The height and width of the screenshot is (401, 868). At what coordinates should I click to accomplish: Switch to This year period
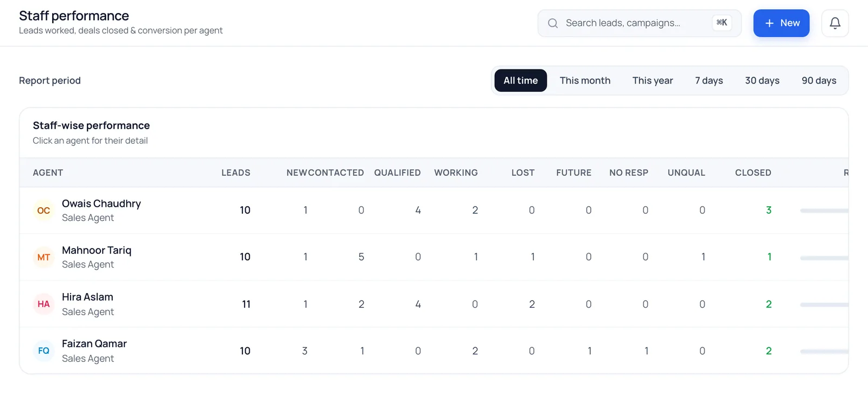[x=653, y=80]
